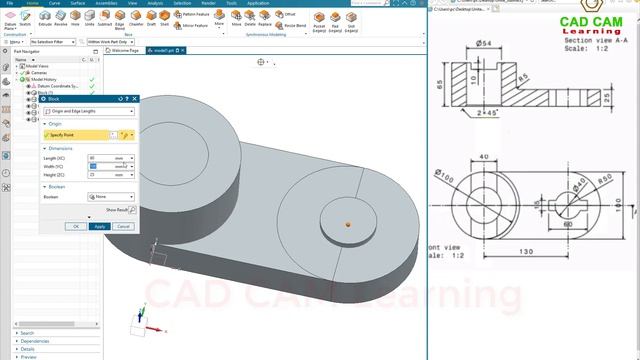Switch to the Analysis ribbon tab
Screen dimensions: 640x360
[155, 3]
